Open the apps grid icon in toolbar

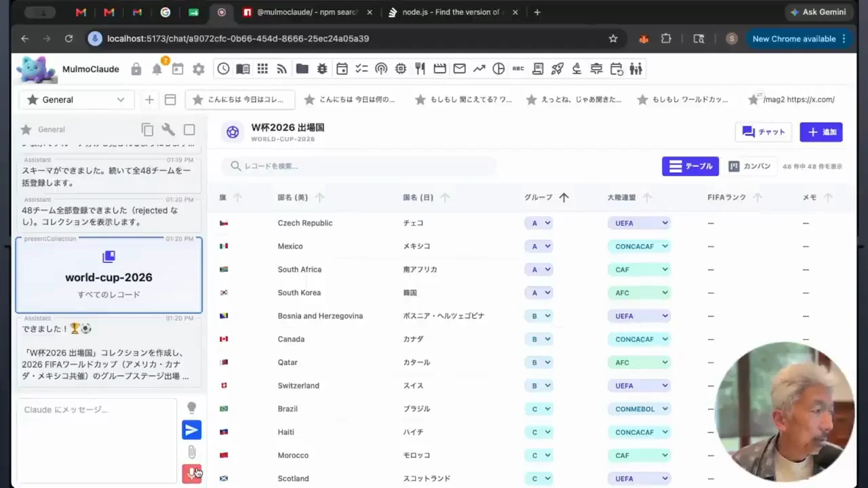pyautogui.click(x=262, y=68)
